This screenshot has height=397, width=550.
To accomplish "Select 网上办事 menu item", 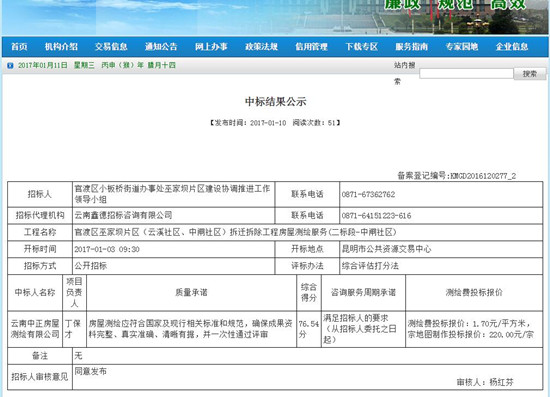I will [x=211, y=47].
